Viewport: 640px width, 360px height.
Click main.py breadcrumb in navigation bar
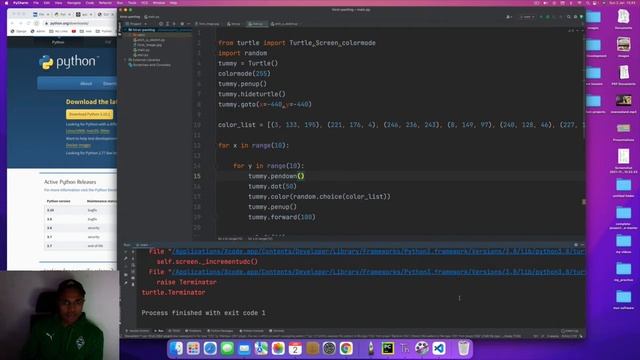coord(152,17)
